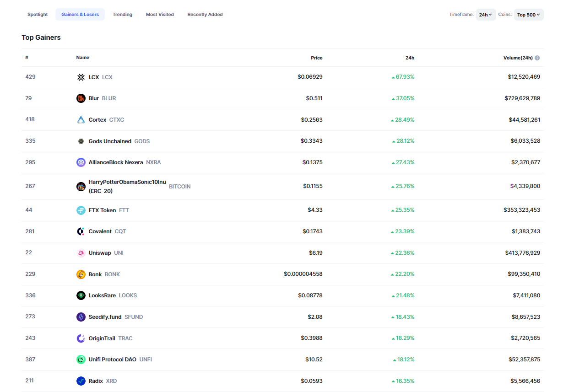
Task: Click the LCX coin logo icon
Action: point(81,77)
